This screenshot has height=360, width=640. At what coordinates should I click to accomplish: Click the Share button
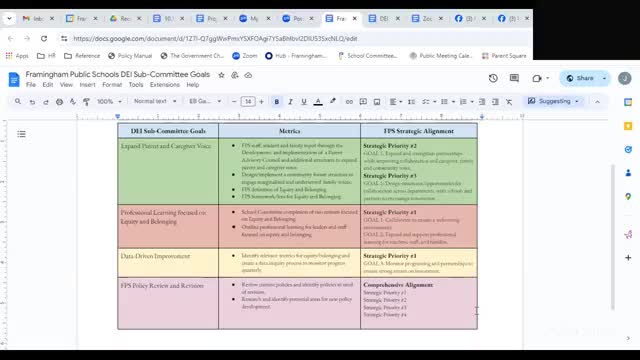pos(580,78)
